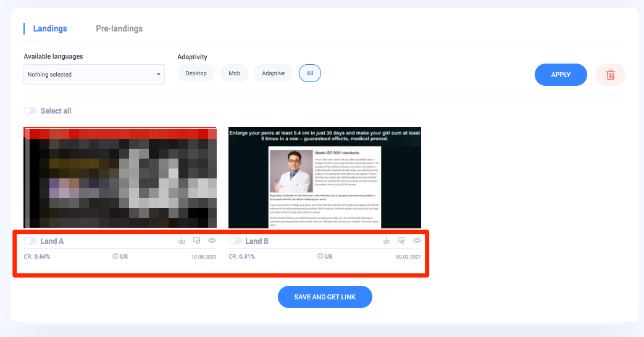Open device preview icon for Land A
Image resolution: width=644 pixels, height=337 pixels.
point(196,241)
